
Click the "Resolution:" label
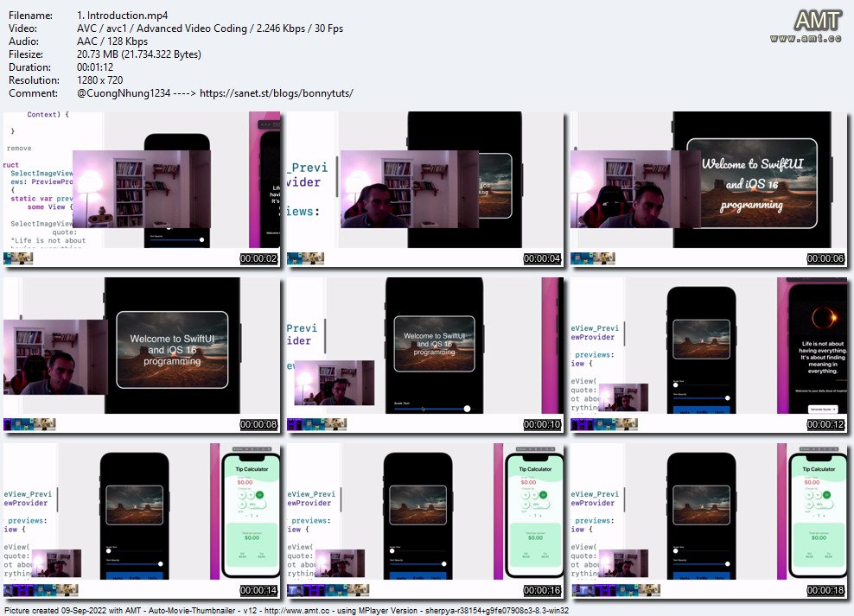(x=33, y=80)
